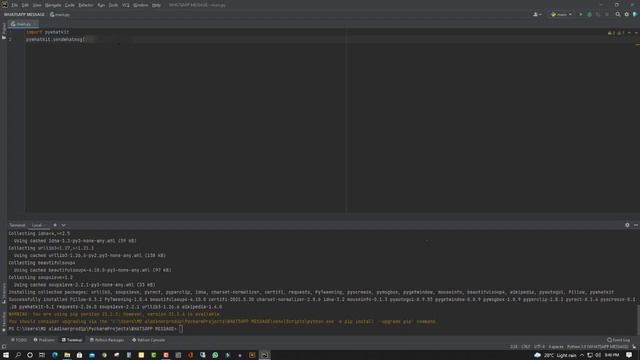Open File Explorer from taskbar
Screen dimensions: 640x360
pos(67,355)
